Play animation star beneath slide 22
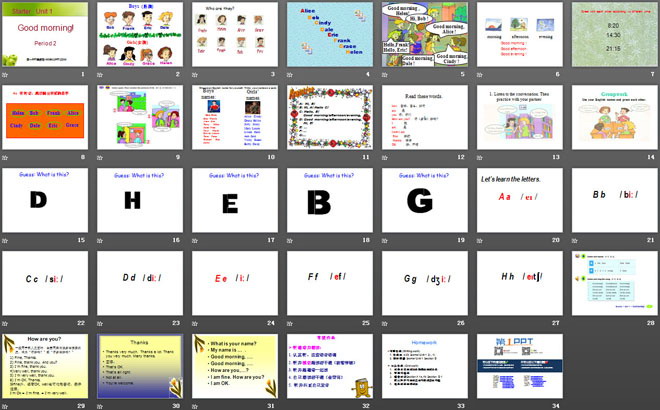Viewport: 660px width, 410px height. pos(5,324)
